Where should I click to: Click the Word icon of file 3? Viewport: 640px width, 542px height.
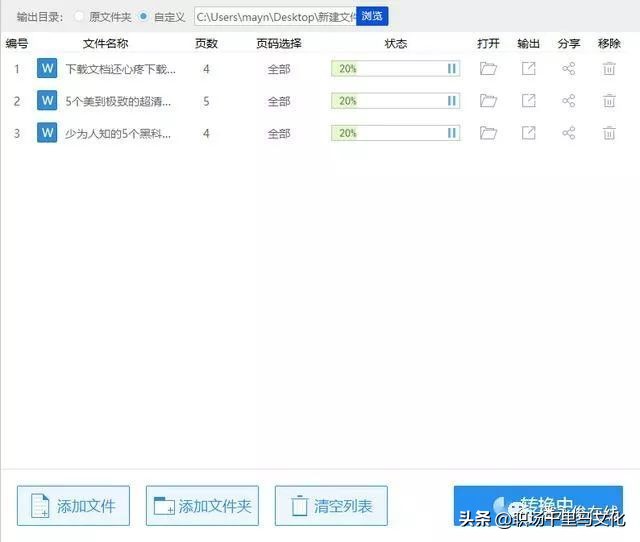pyautogui.click(x=47, y=133)
